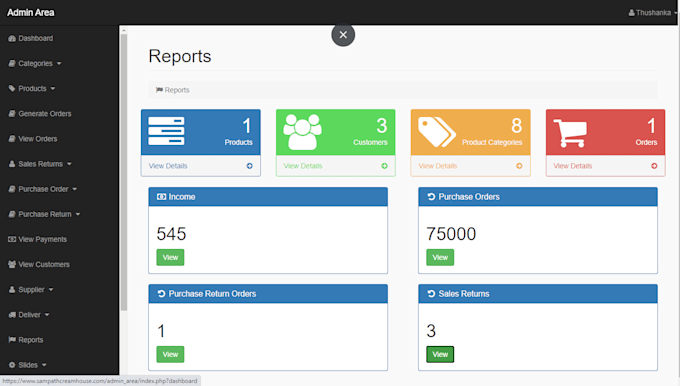This screenshot has height=386, width=680.
Task: Open Generate Orders from the sidebar
Action: click(45, 114)
